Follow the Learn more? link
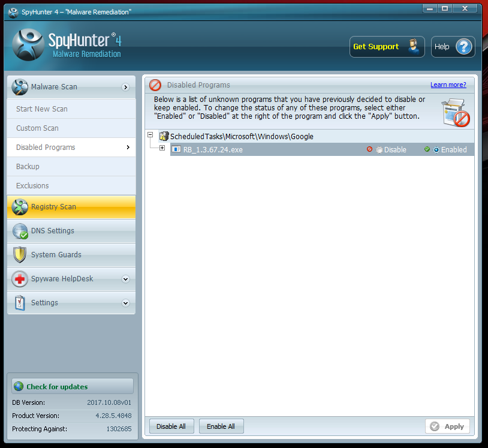Image resolution: width=488 pixels, height=448 pixels. [448, 85]
